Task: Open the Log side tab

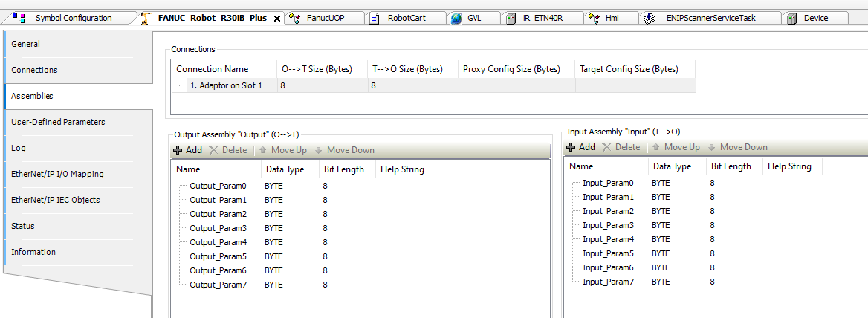Action: (19, 148)
